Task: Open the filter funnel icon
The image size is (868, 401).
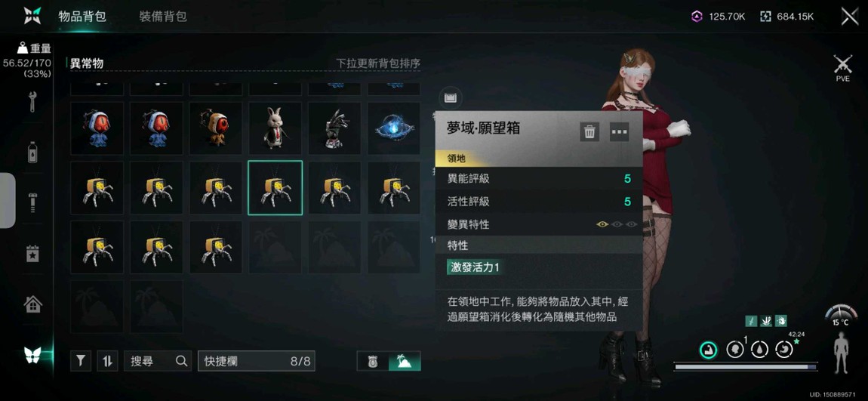Action: pos(81,361)
